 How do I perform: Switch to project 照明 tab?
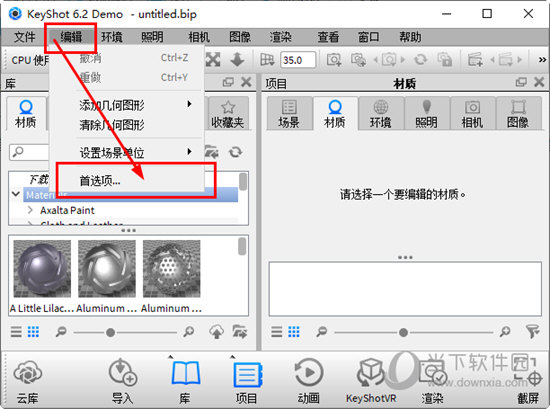[x=427, y=114]
